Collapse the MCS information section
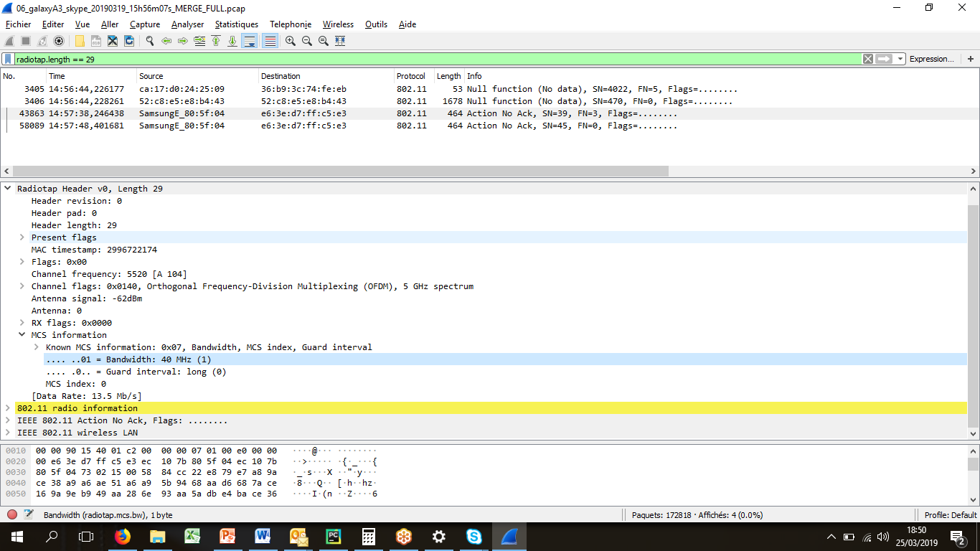Viewport: 980px width, 551px height. pyautogui.click(x=21, y=334)
